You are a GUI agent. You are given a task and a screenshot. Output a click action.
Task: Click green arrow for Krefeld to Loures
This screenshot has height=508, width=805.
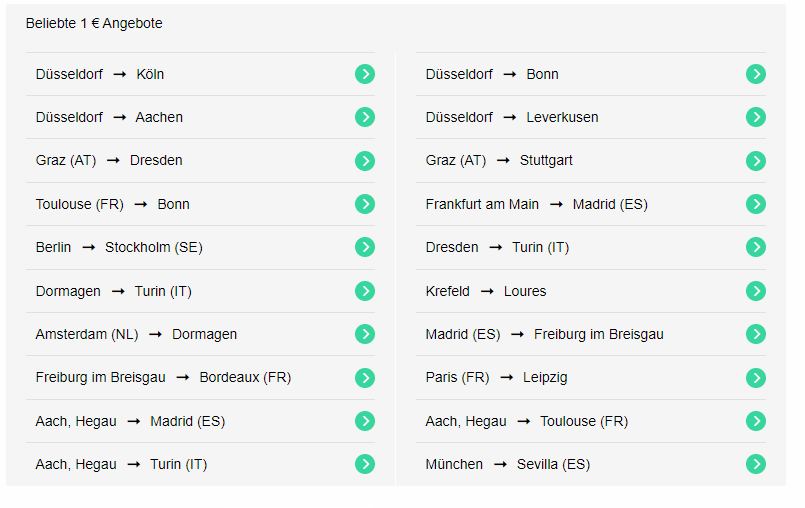pos(755,291)
